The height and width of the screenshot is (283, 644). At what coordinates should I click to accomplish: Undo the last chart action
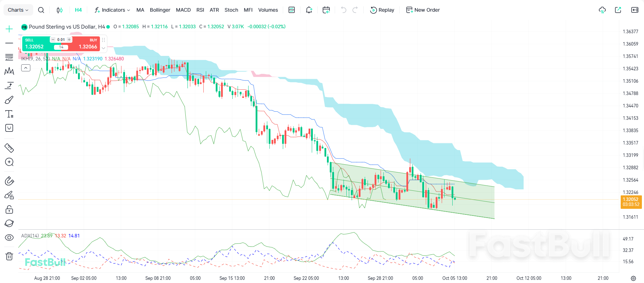click(x=344, y=10)
